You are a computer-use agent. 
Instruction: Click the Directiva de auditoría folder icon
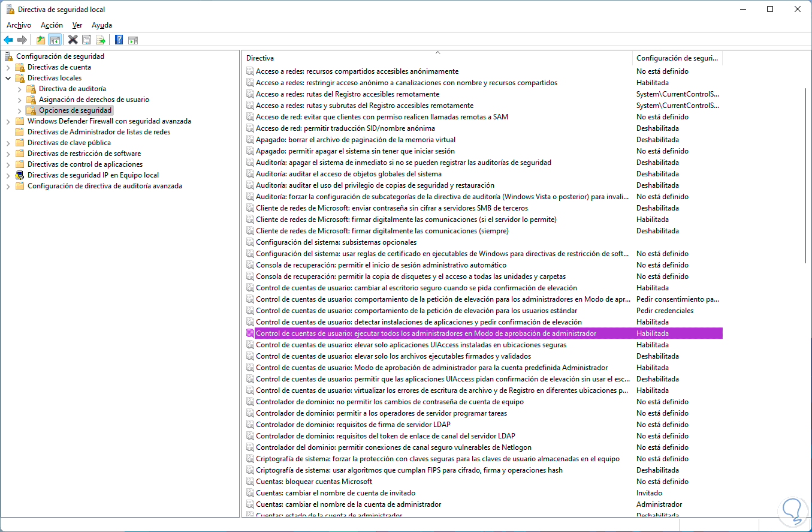[x=31, y=89]
